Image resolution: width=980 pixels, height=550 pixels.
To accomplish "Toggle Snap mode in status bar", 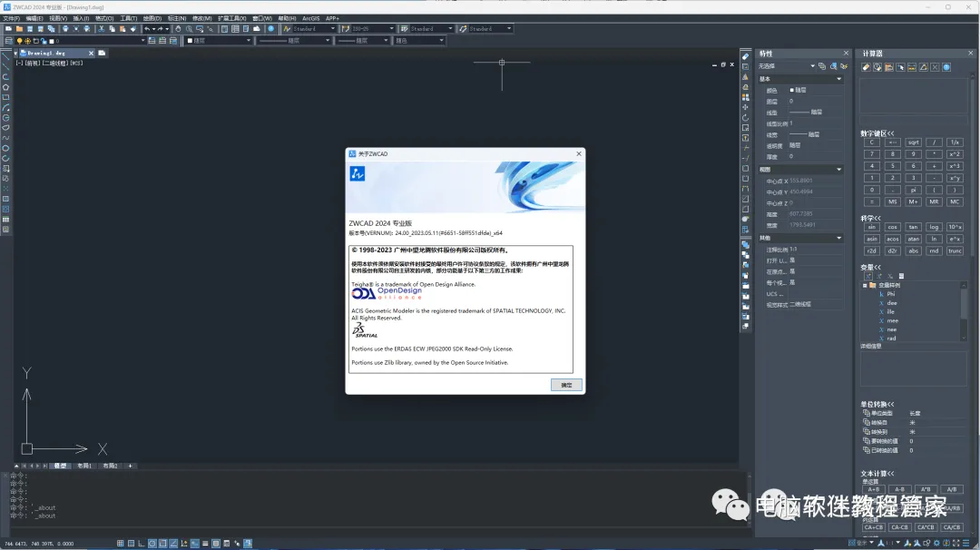I will (x=120, y=544).
